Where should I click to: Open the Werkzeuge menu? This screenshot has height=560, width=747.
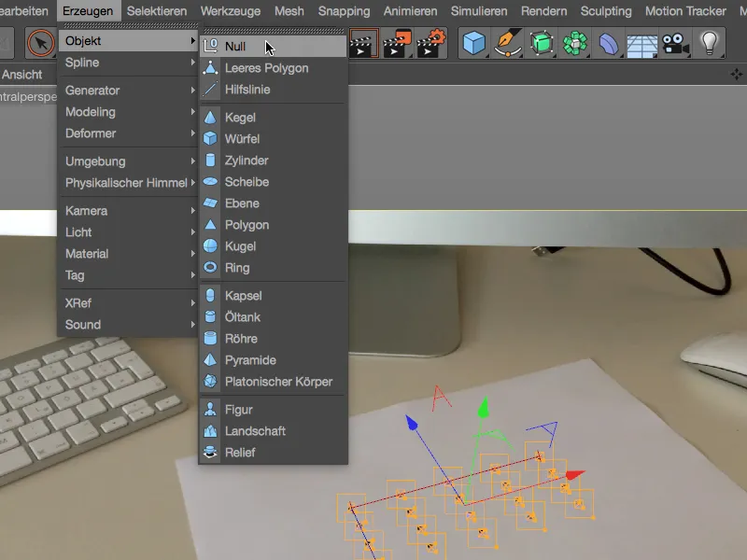tap(231, 11)
